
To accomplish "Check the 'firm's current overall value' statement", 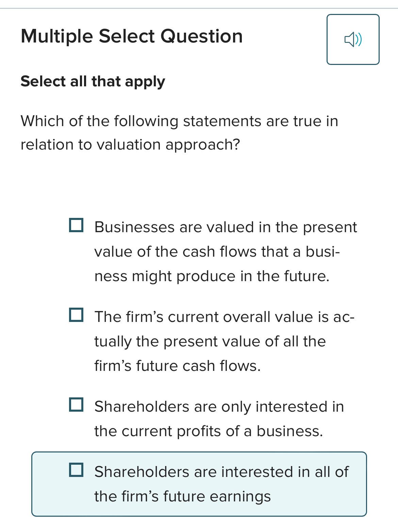I will click(x=76, y=315).
